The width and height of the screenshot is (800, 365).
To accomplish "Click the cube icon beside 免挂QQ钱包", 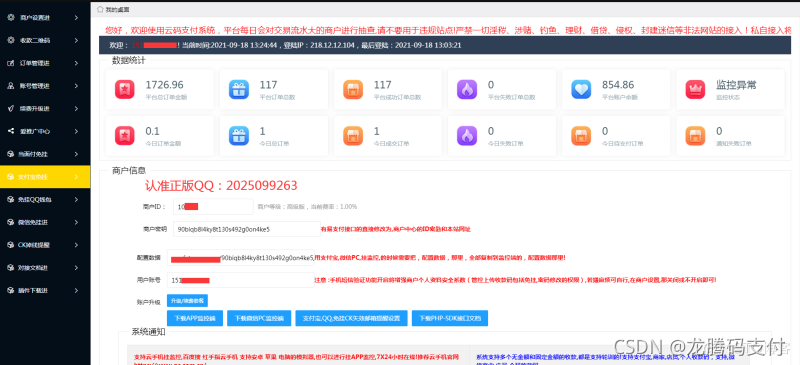I will (11, 200).
